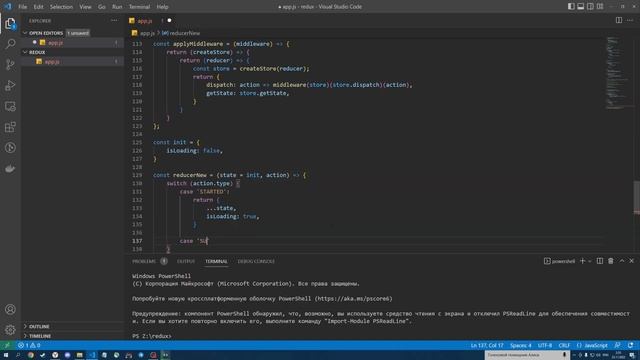Open the Go menu
Viewport: 640px width, 360px height.
(x=102, y=7)
